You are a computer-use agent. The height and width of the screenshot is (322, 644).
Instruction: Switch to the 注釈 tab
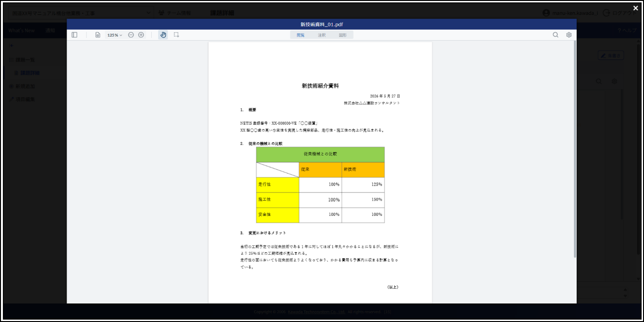322,35
